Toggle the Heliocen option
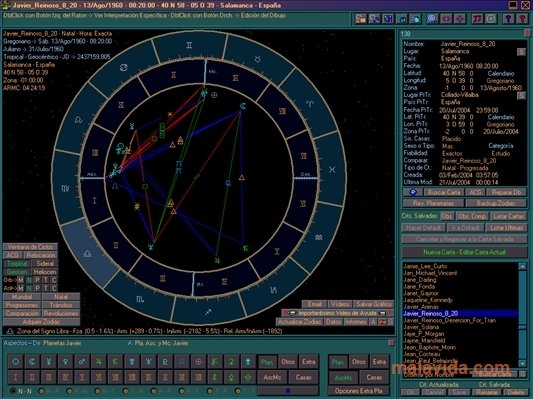 pyautogui.click(x=45, y=272)
